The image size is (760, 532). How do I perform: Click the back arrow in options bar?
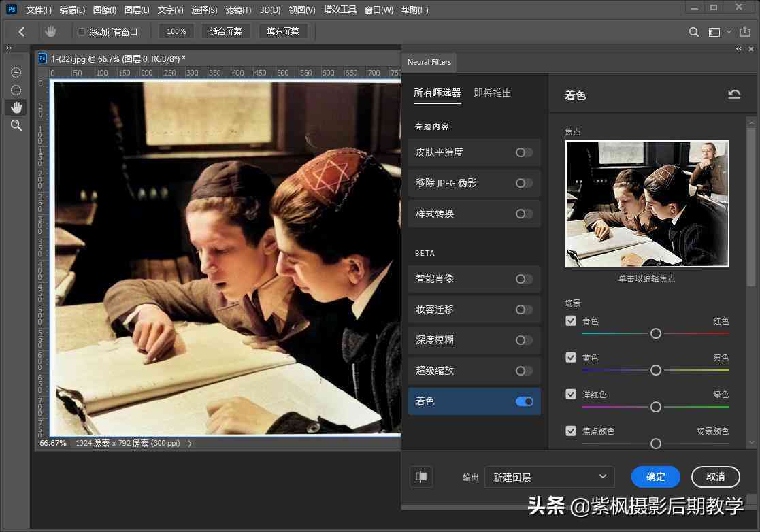[x=21, y=32]
